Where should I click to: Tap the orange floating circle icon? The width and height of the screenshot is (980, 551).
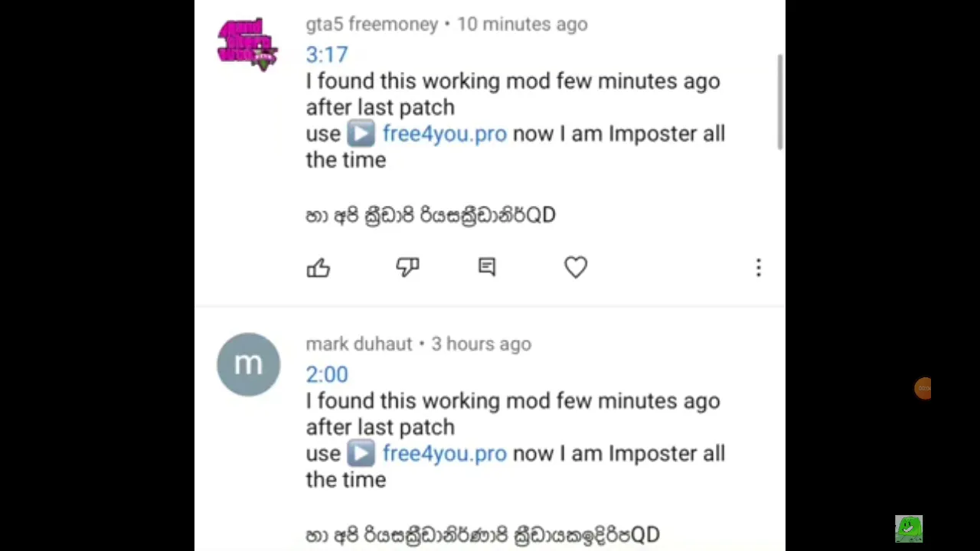923,388
